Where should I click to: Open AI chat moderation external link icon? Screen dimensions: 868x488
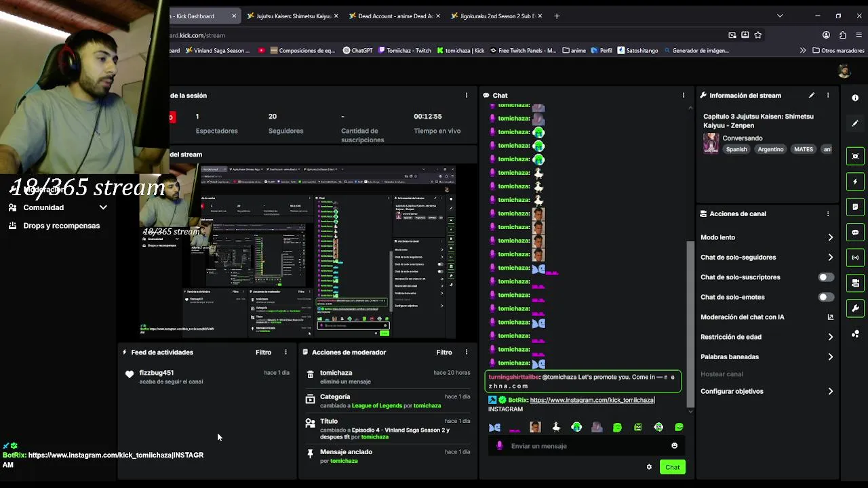click(x=830, y=317)
